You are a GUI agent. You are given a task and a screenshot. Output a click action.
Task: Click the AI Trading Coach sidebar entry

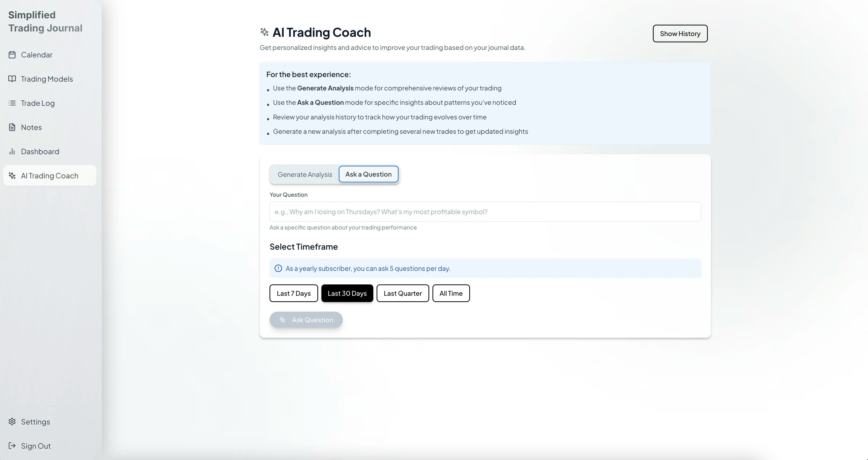click(x=50, y=176)
